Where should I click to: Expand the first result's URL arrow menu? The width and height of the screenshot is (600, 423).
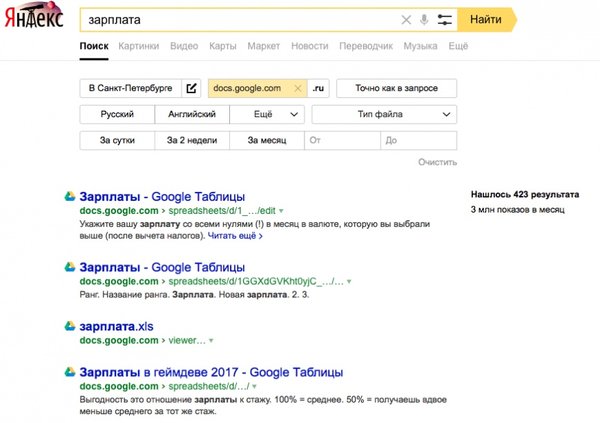click(x=282, y=212)
